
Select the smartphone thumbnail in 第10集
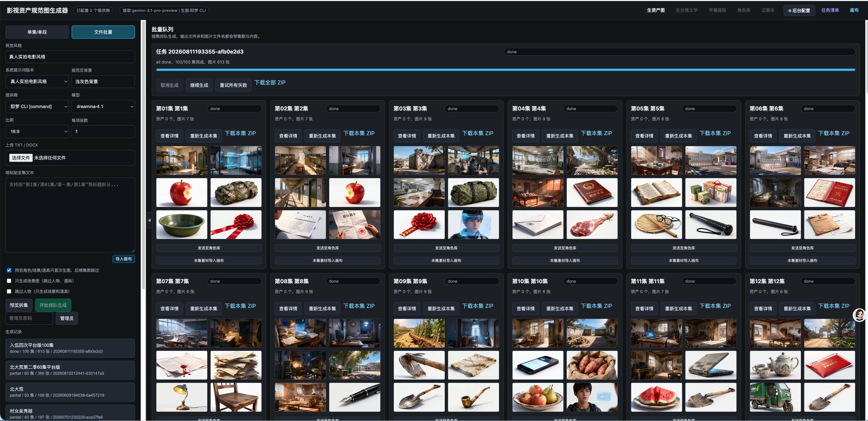[x=538, y=365]
